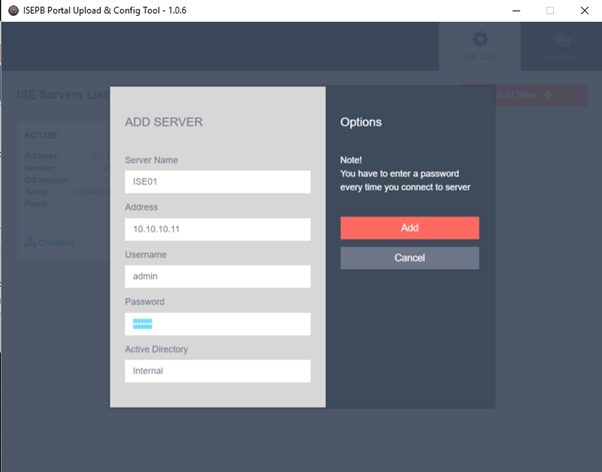Open the Feedback tab

click(561, 46)
